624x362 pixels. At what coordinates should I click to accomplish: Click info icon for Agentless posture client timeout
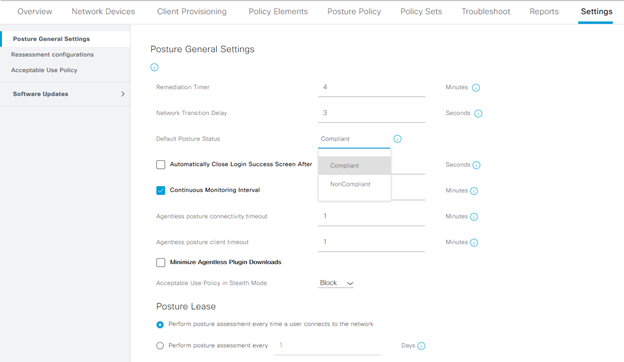474,243
